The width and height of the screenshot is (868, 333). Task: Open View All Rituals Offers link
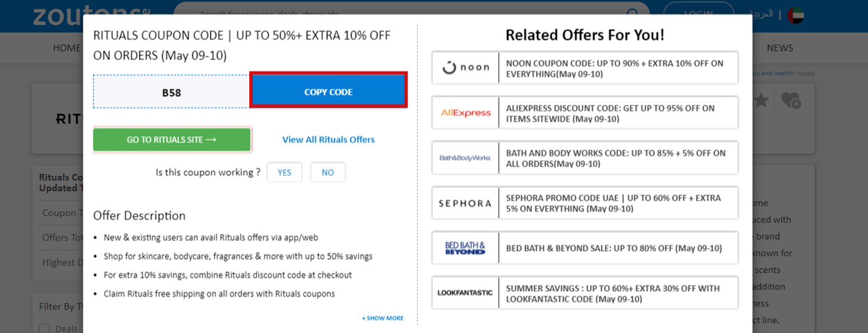[x=328, y=139]
